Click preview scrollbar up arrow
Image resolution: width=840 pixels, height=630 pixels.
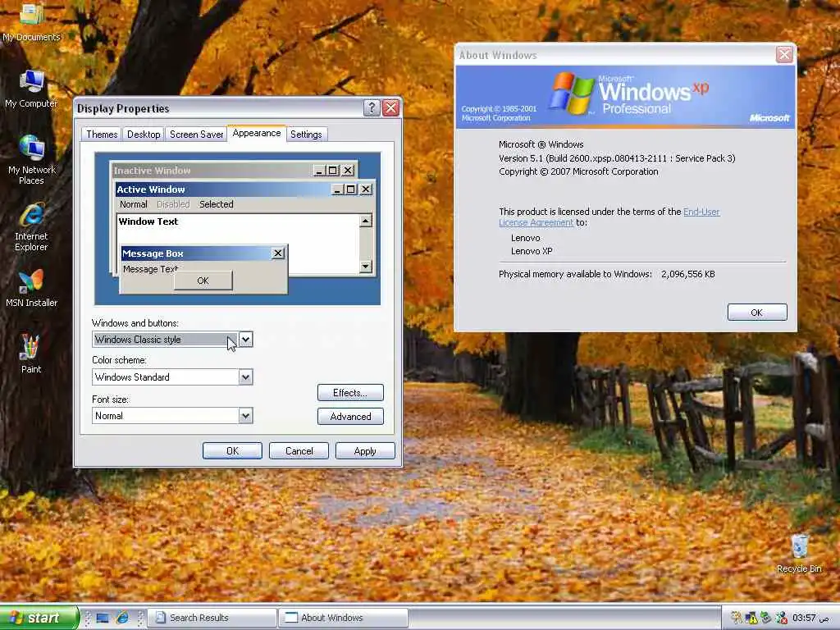click(x=366, y=221)
